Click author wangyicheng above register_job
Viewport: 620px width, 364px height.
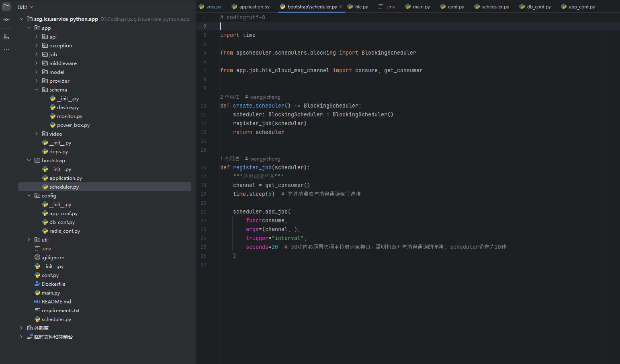(x=263, y=159)
